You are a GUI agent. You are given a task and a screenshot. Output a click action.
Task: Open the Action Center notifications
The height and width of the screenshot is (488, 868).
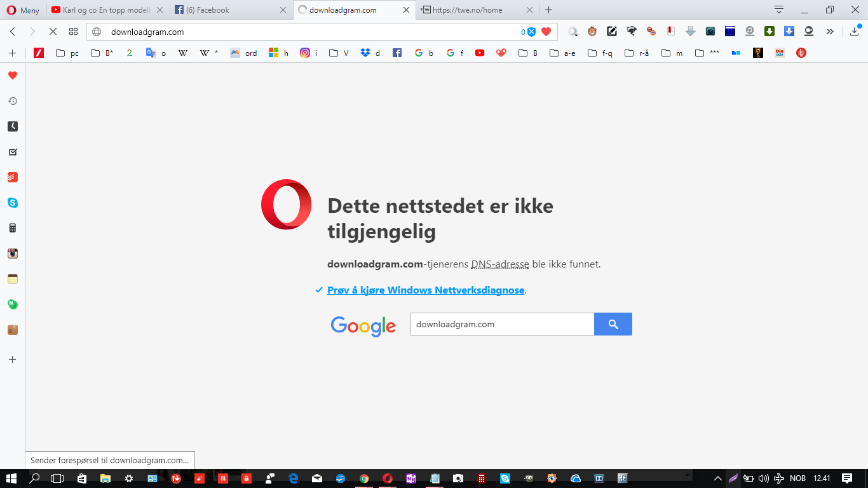(847, 478)
